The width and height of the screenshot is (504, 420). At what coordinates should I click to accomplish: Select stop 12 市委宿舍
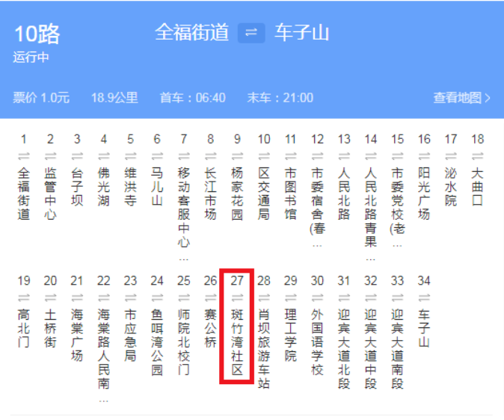[317, 208]
